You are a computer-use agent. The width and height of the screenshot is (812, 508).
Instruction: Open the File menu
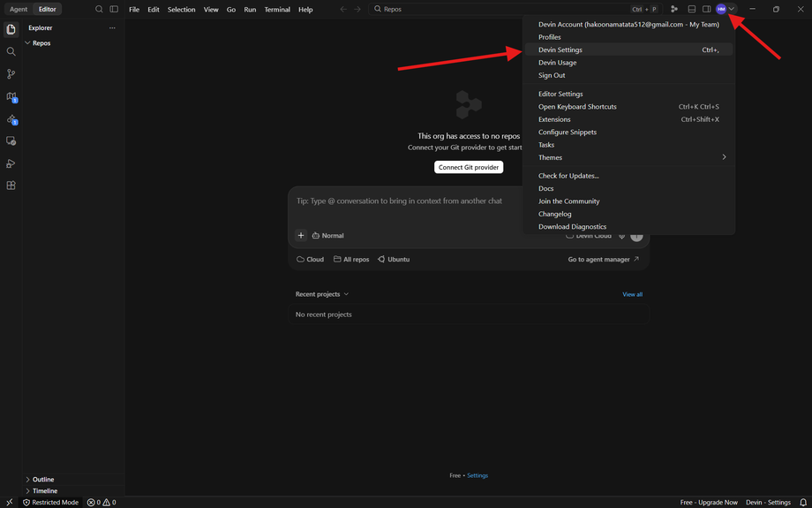tap(134, 10)
